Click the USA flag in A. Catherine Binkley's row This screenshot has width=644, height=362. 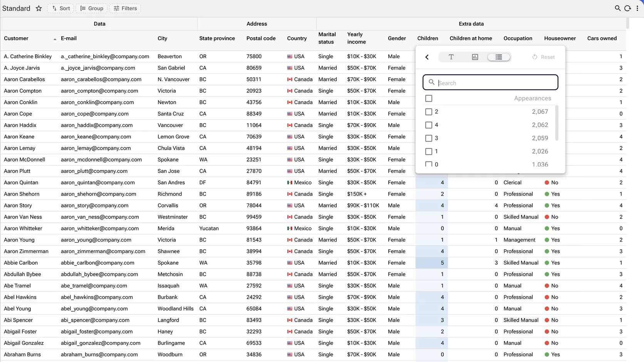pos(290,57)
